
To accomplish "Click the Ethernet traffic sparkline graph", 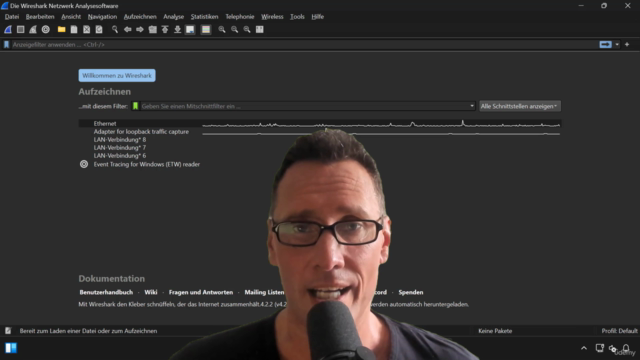I will coord(381,124).
